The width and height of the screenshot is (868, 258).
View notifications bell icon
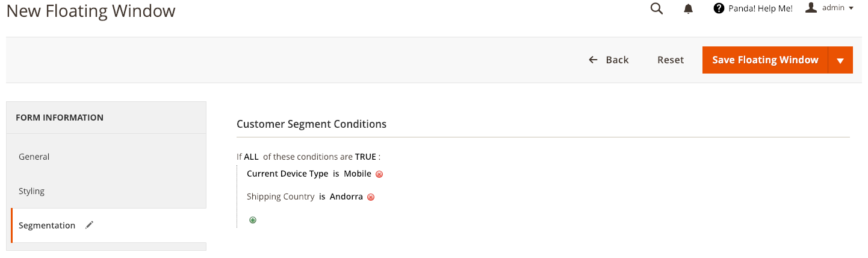pyautogui.click(x=689, y=9)
